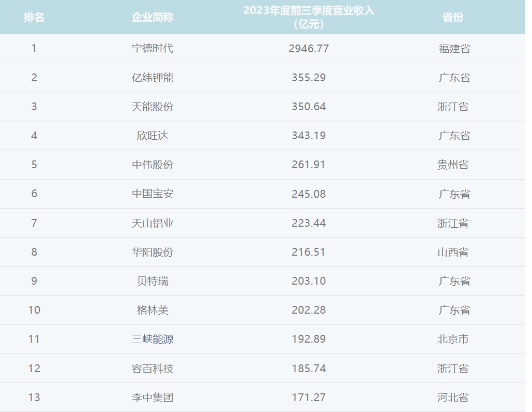532x412 pixels.
Task: Click the revenue value 171.27
Action: click(309, 398)
